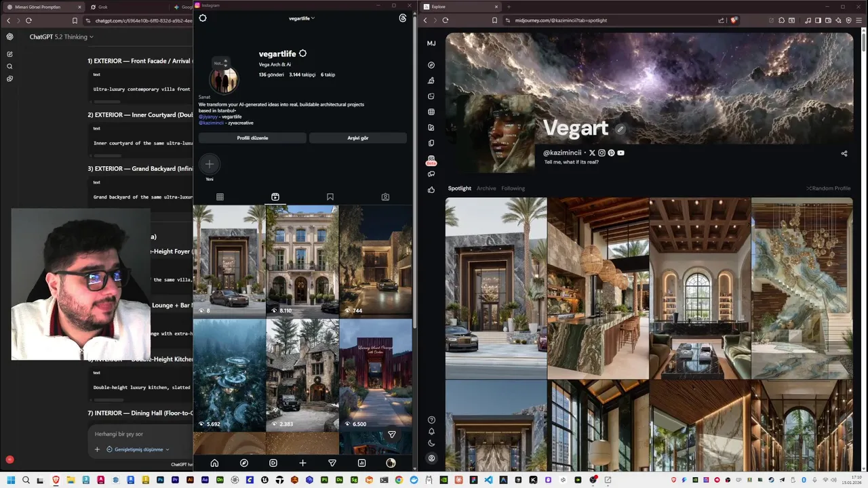This screenshot has width=868, height=488.
Task: Open the Instagram reel with 5.692 views
Action: pos(229,375)
